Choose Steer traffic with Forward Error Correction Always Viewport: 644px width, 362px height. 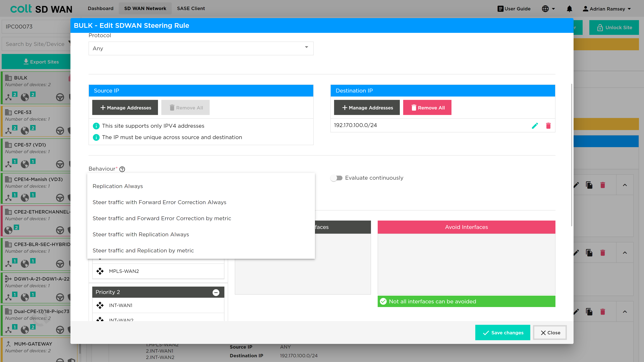201,202
